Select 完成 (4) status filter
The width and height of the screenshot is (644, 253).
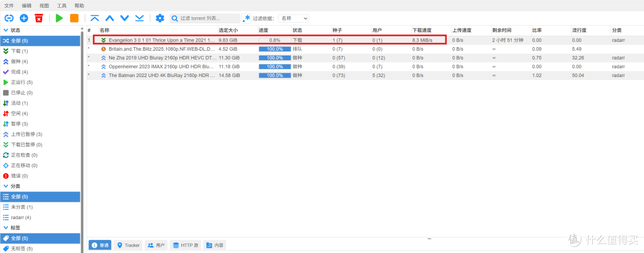pyautogui.click(x=41, y=72)
